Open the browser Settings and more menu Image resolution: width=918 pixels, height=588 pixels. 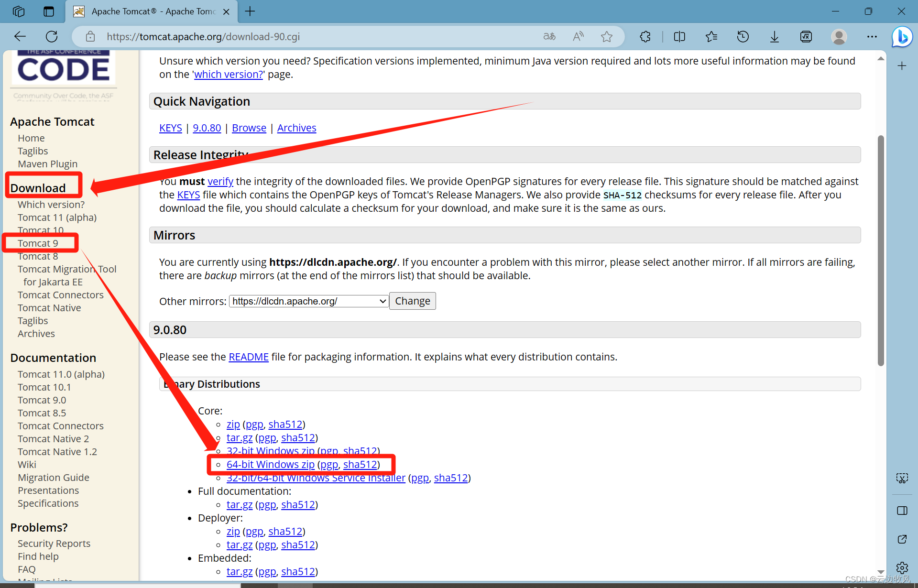coord(872,36)
